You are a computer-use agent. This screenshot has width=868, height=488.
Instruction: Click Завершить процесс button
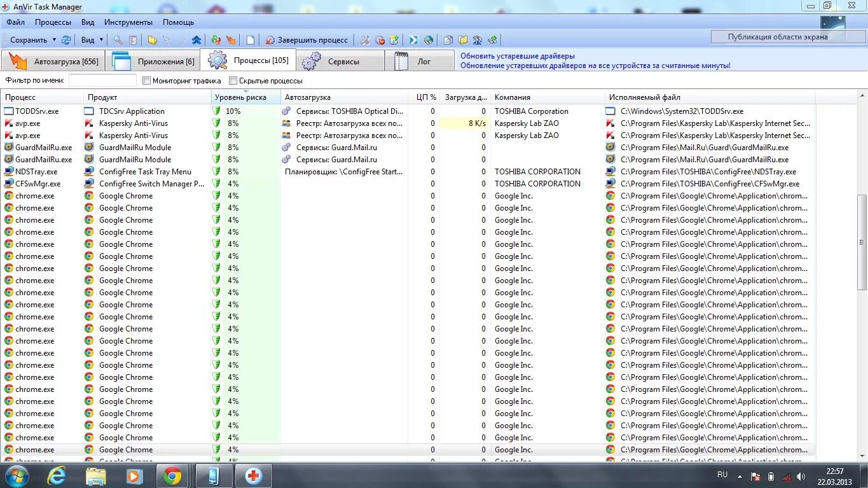tap(307, 39)
